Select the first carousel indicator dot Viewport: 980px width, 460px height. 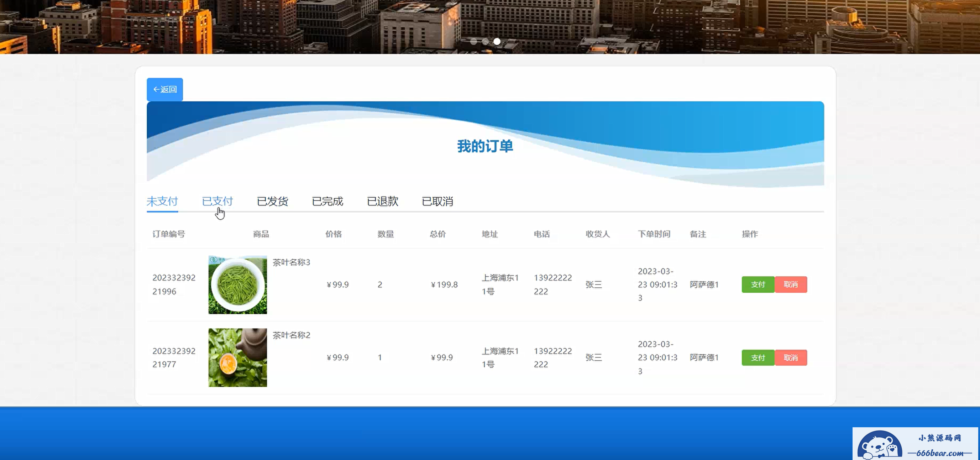pos(474,41)
